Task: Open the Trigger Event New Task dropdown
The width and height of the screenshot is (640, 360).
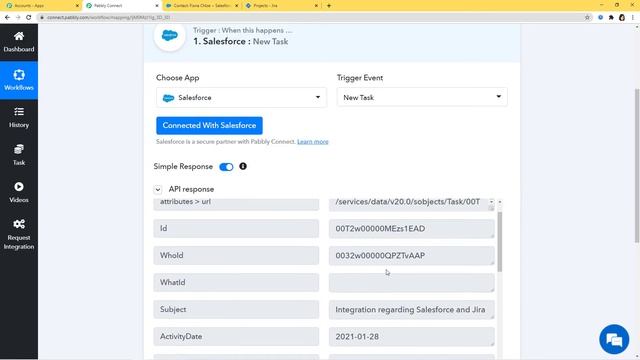Action: tap(422, 97)
